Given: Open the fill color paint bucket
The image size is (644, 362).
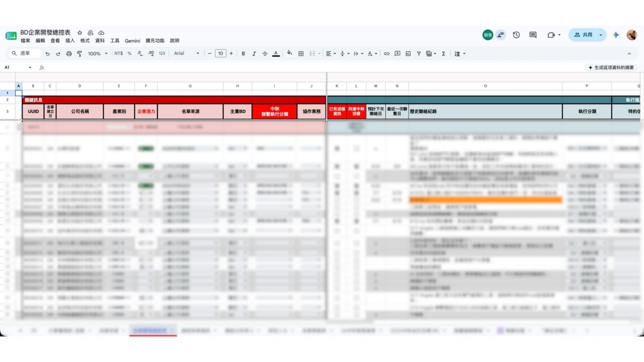Looking at the screenshot, I should 289,53.
